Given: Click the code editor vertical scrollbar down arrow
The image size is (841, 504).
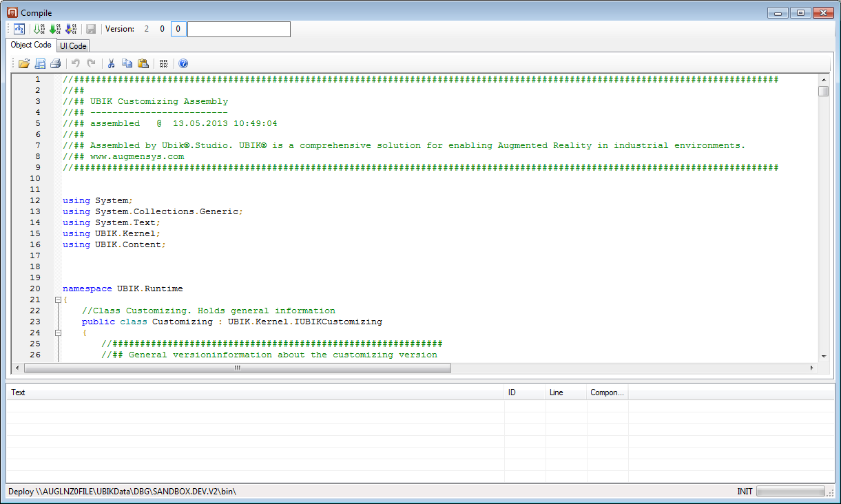Looking at the screenshot, I should [823, 356].
